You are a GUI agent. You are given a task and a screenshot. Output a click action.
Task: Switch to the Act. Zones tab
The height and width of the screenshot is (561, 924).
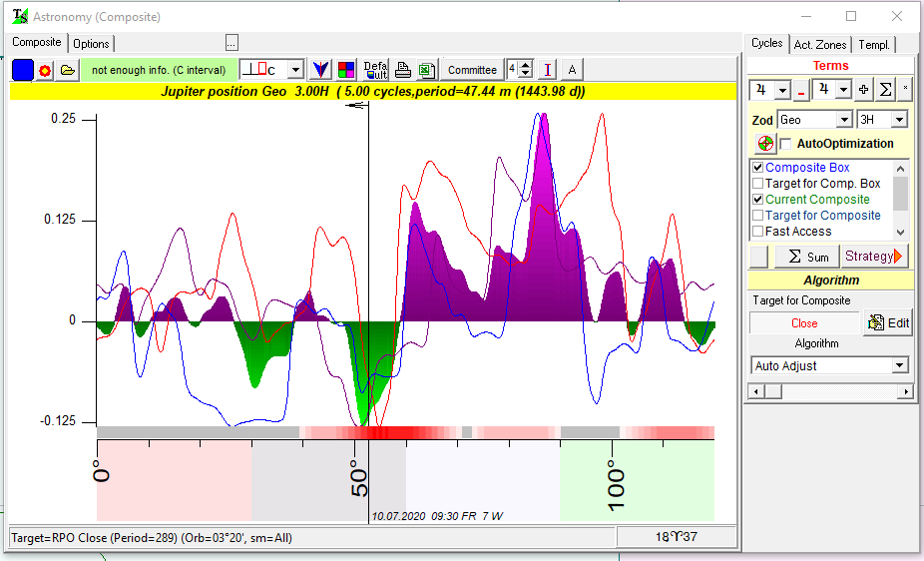(819, 45)
